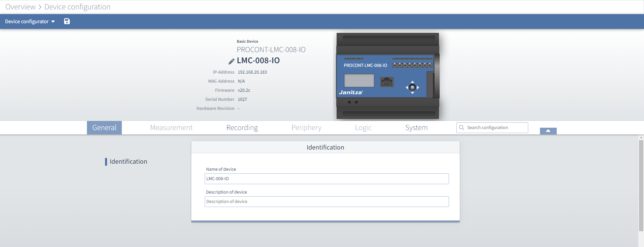Click the PROCONT-LMC-008-IO basic device text
This screenshot has height=247, width=644.
[x=271, y=50]
